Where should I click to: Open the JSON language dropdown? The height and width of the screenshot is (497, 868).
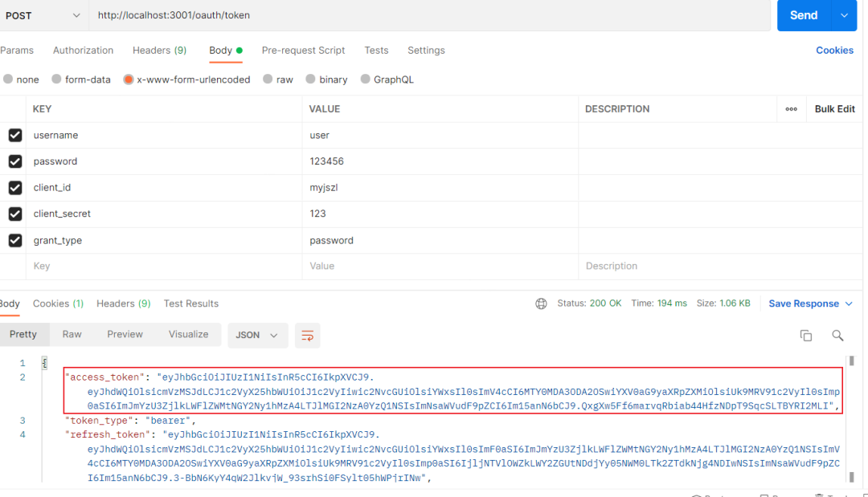click(257, 335)
